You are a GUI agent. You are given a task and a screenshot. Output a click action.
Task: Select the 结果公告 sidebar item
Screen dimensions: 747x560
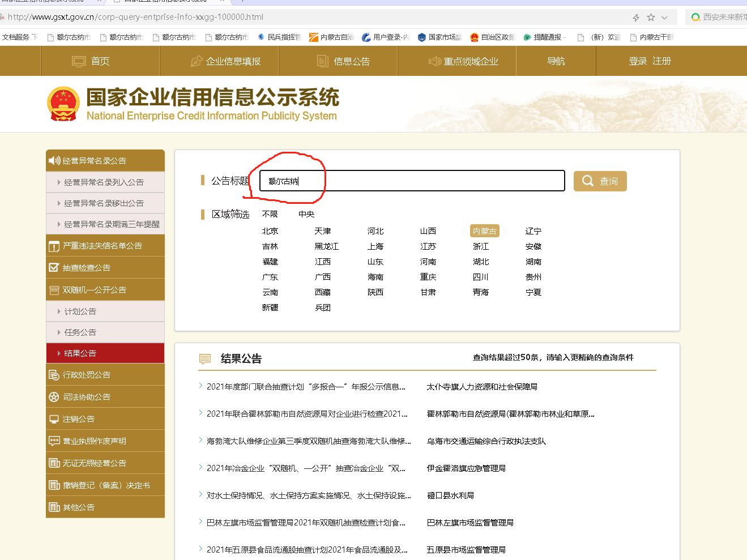coord(105,353)
